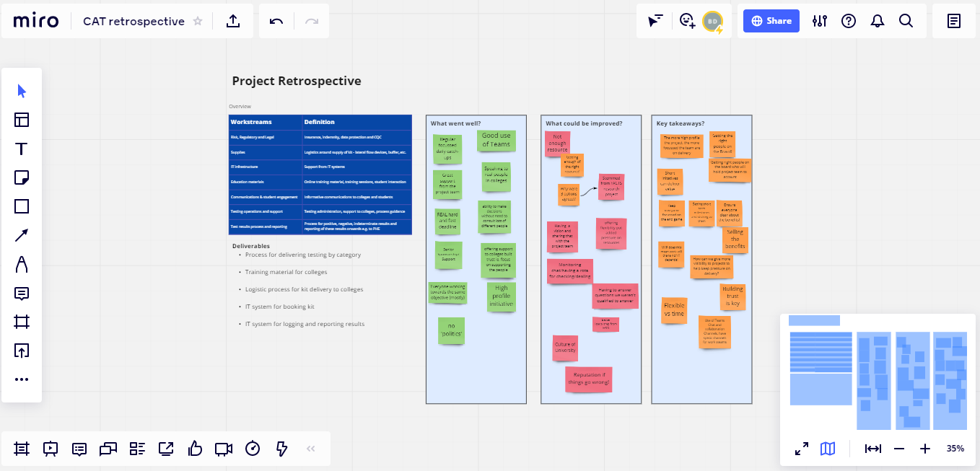Click the 'Good use of Teams' sticky note

click(x=496, y=140)
